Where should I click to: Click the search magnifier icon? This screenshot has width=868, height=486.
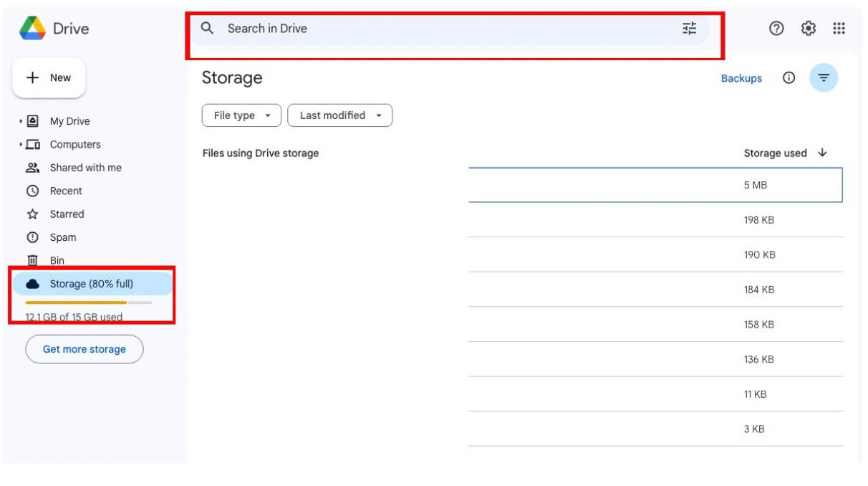tap(208, 29)
